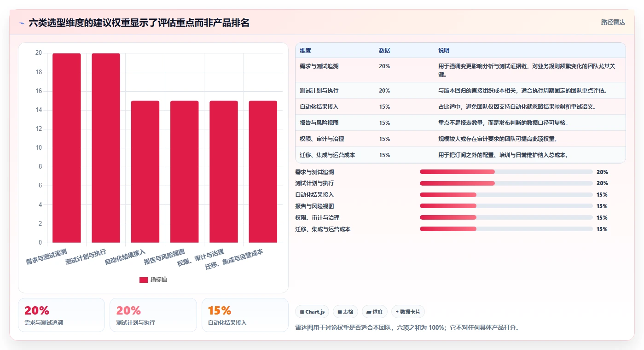644x350 pixels.
Task: Click the 数据卡片 tag icon
Action: 397,312
